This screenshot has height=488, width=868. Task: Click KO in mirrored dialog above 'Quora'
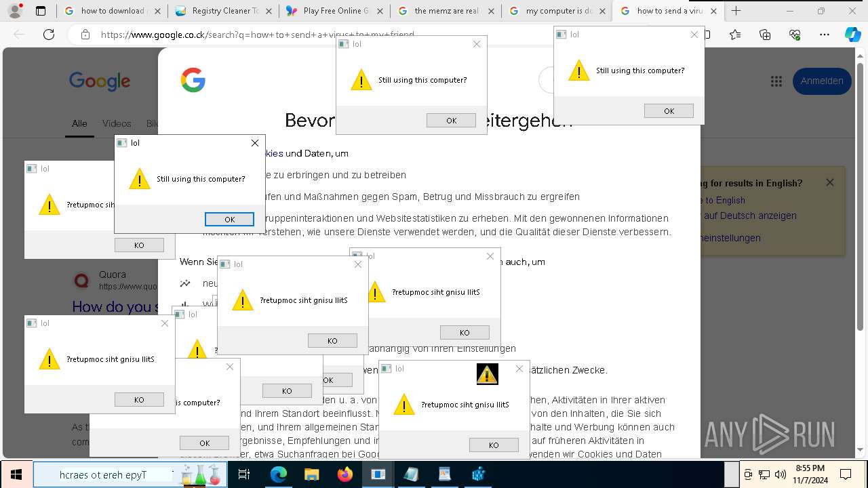point(139,245)
